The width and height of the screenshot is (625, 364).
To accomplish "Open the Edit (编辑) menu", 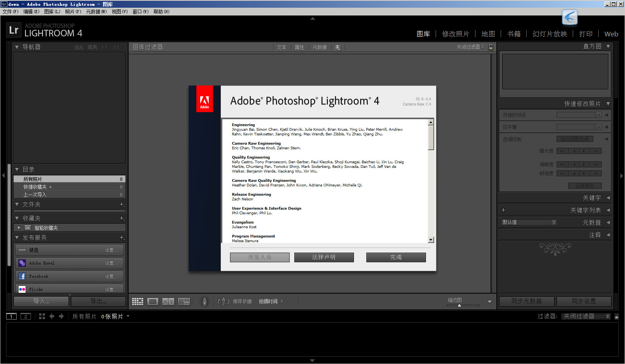I will (x=31, y=12).
